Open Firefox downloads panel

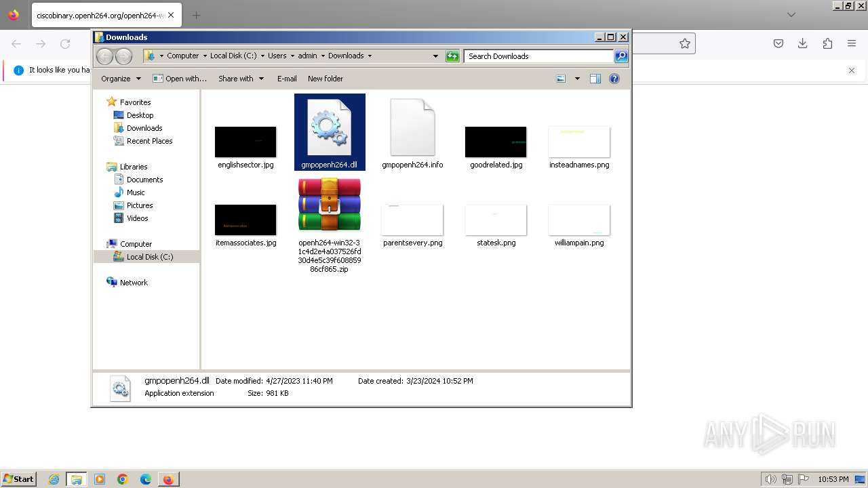(x=803, y=43)
